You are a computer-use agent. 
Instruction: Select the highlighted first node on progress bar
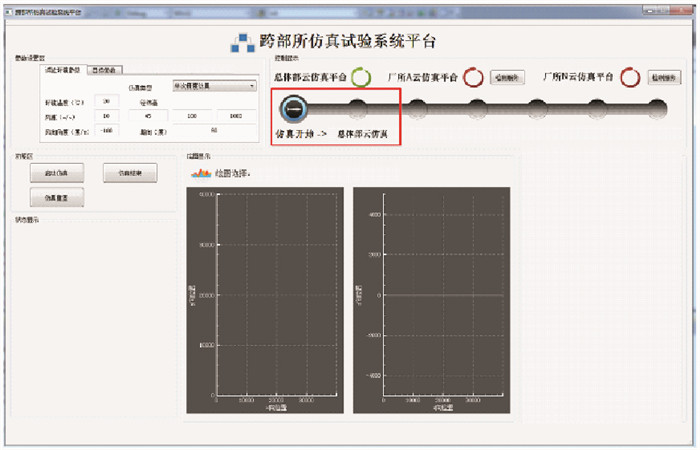[293, 106]
